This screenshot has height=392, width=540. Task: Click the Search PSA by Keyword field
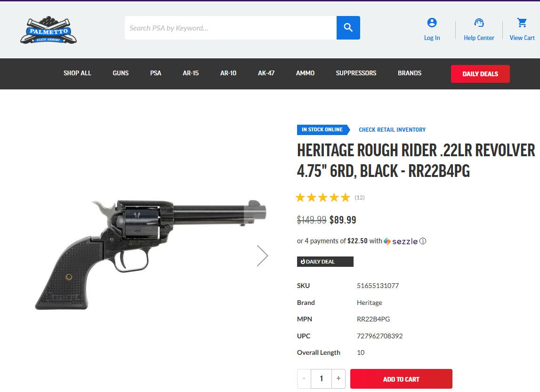pyautogui.click(x=230, y=28)
